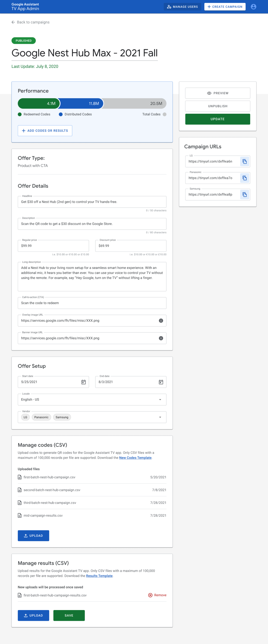
Task: Remove first-batch-nest-hub-campaign-results.csv upload
Action: pyautogui.click(x=157, y=595)
